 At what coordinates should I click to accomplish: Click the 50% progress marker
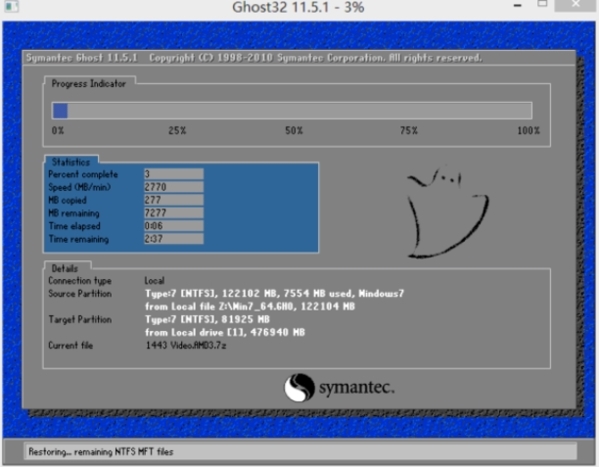point(294,131)
